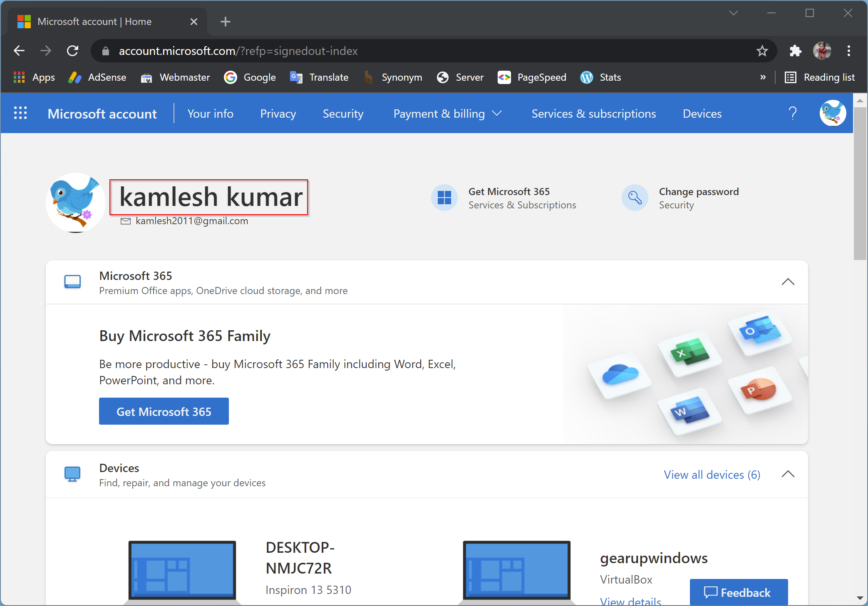This screenshot has width=868, height=606.
Task: Expand the Payment & billing dropdown
Action: [x=448, y=114]
